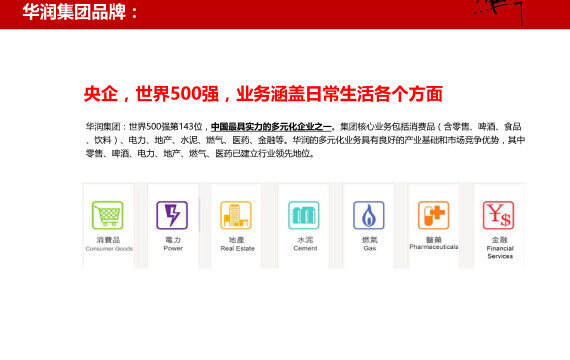This screenshot has height=360, width=570.
Task: Click the 'Pharmaceuticals' label text
Action: point(434,247)
